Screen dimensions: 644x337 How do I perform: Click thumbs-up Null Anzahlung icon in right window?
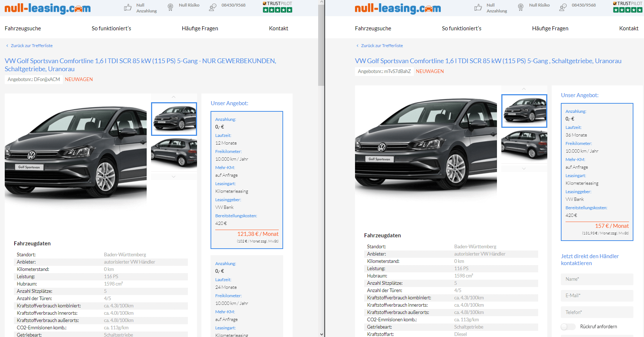[478, 7]
